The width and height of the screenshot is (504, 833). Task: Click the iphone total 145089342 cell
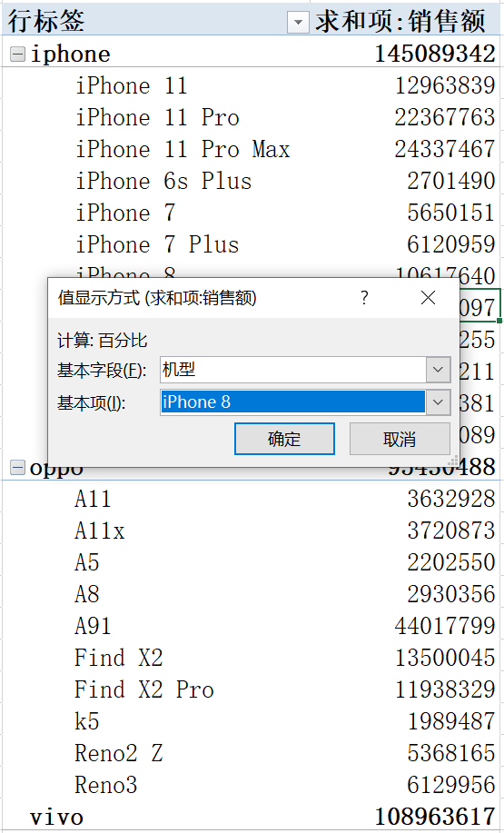[435, 54]
